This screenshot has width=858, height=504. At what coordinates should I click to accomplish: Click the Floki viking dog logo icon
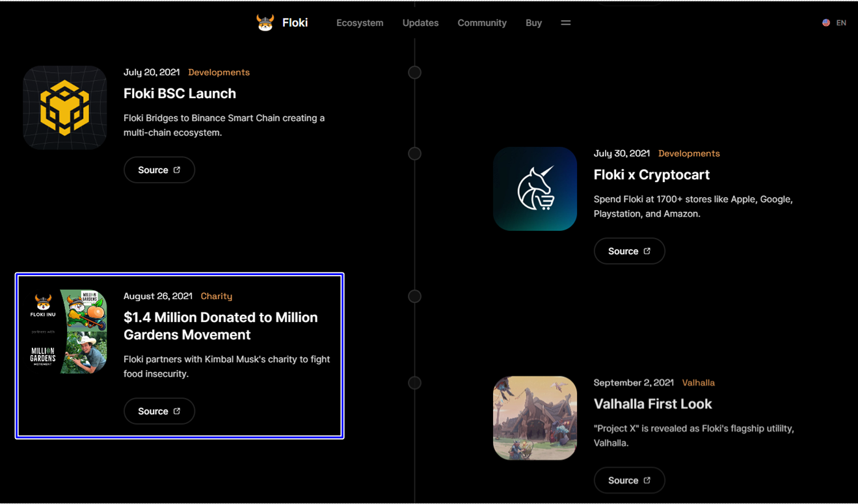[x=265, y=23]
